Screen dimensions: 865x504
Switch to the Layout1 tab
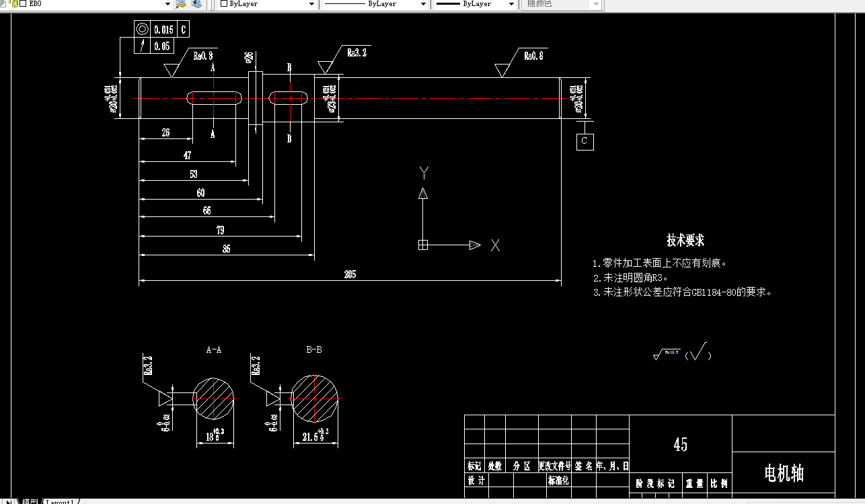click(x=61, y=501)
